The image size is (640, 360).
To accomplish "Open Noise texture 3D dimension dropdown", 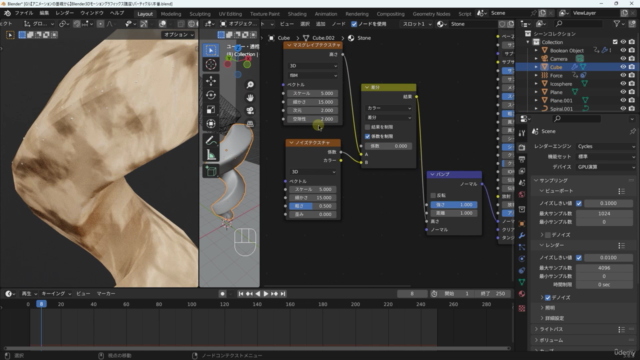I will [313, 172].
